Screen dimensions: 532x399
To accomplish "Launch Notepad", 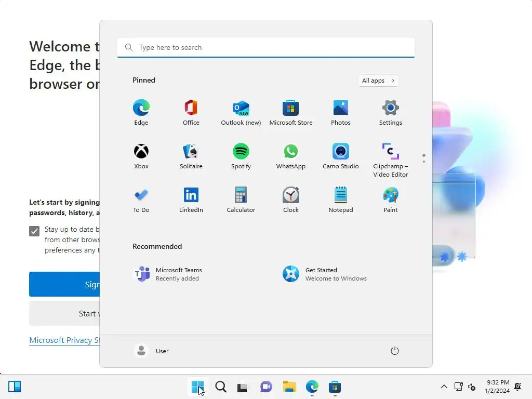I will pos(341,200).
